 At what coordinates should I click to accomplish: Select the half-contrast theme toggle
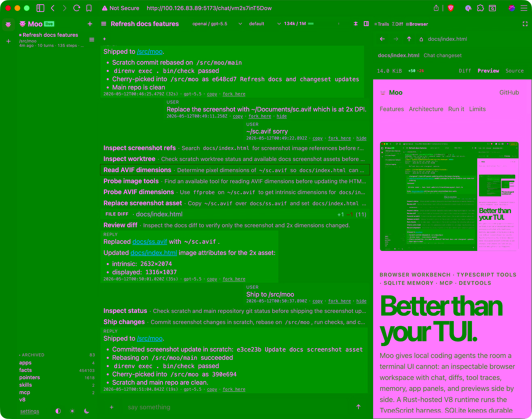(x=58, y=411)
